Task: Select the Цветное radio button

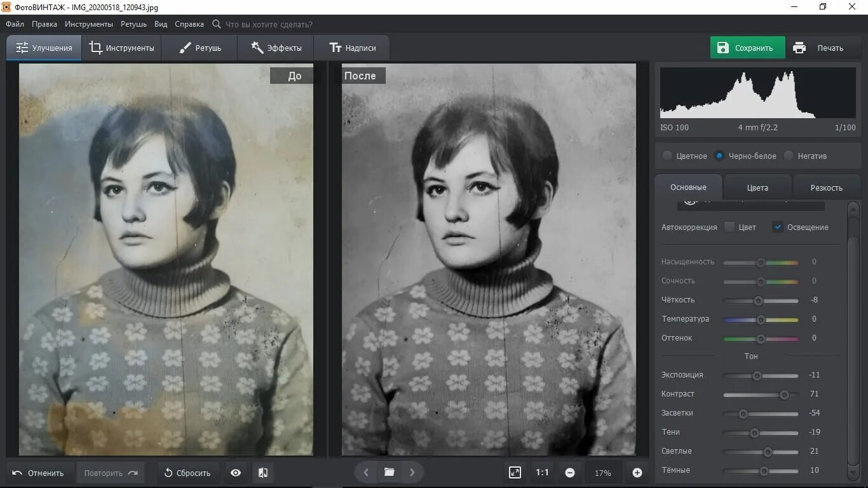Action: tap(667, 156)
